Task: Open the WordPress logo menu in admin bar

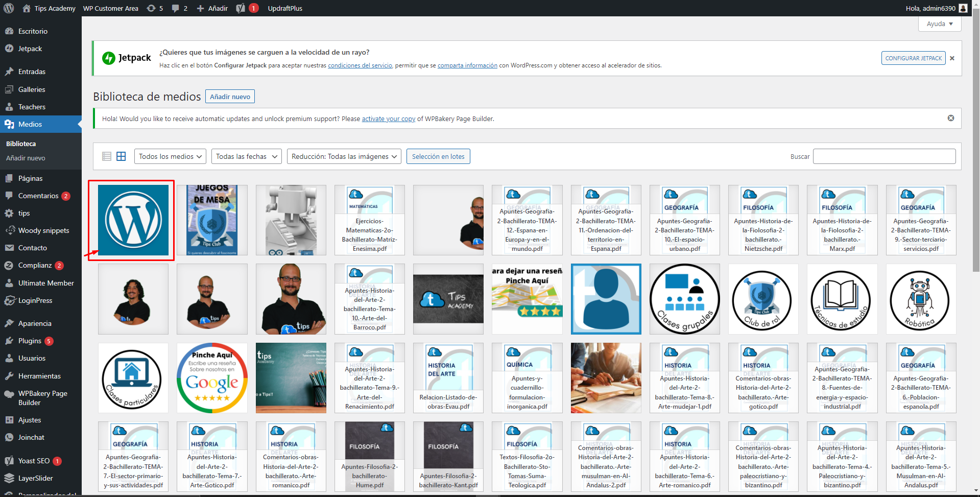Action: (10, 8)
